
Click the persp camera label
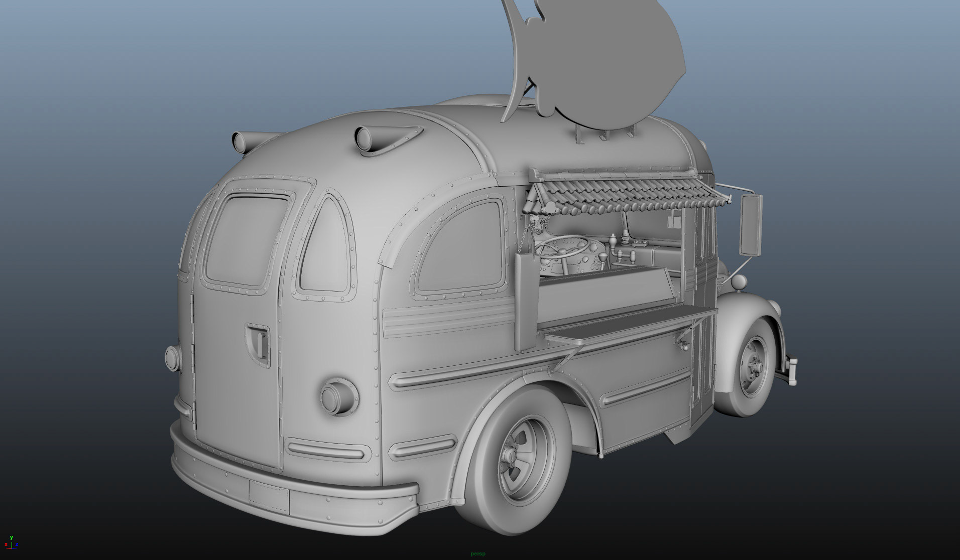coord(477,554)
